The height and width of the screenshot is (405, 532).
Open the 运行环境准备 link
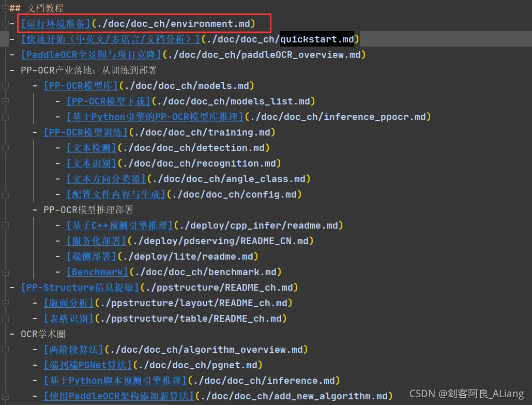click(56, 24)
